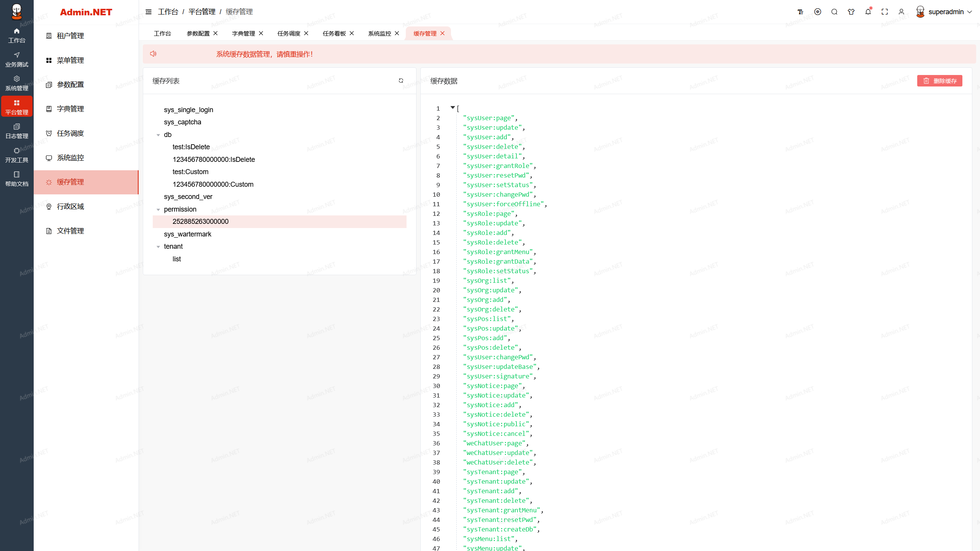
Task: Switch to the 任务调度 tab
Action: (x=289, y=34)
